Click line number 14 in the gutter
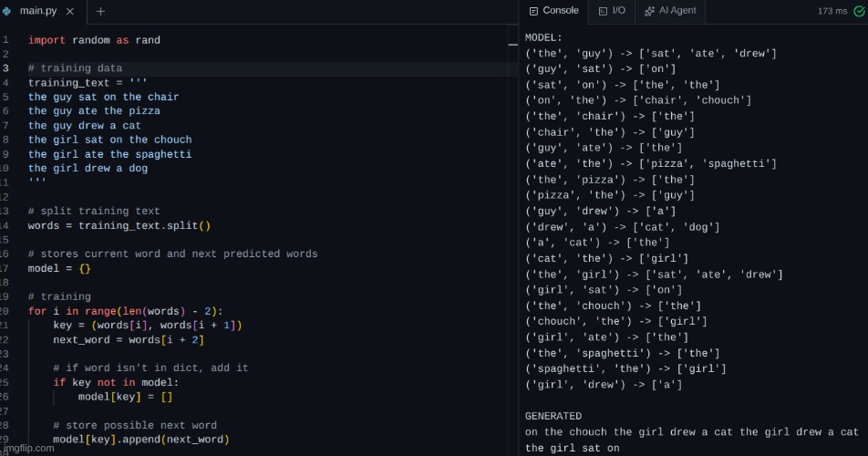 (x=5, y=226)
